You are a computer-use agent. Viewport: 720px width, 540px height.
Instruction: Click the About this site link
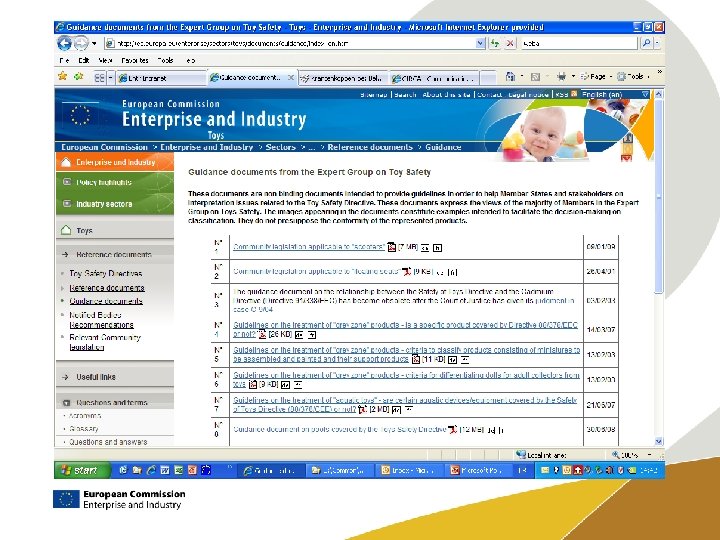[x=446, y=95]
